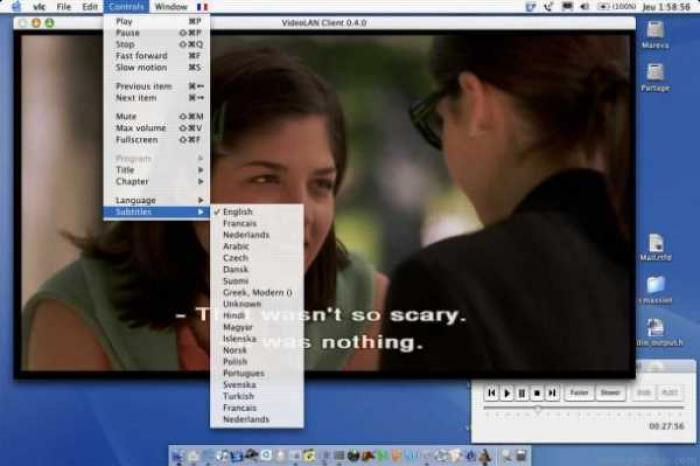Select Slow motion in the Controls menu
The image size is (700, 466).
coord(157,67)
